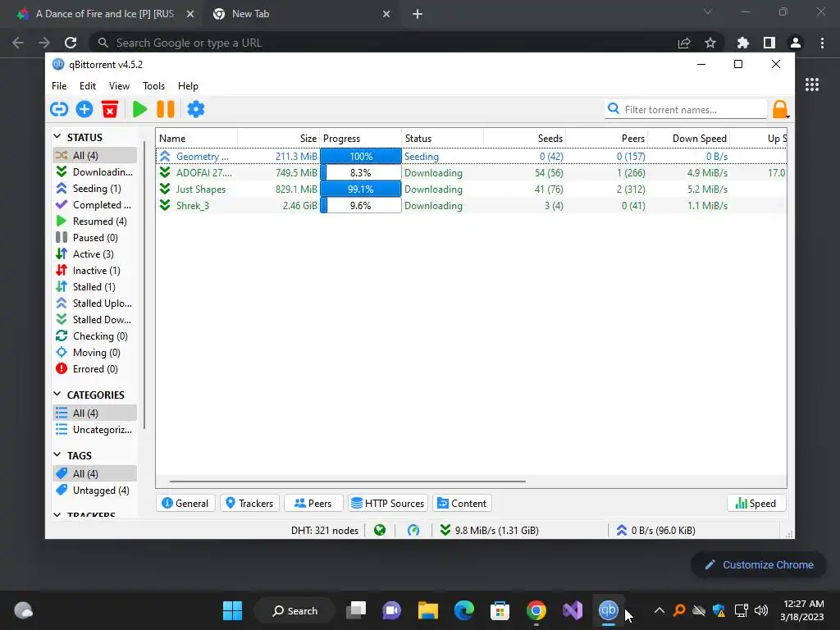
Task: Sort by the Size column header
Action: tap(279, 138)
